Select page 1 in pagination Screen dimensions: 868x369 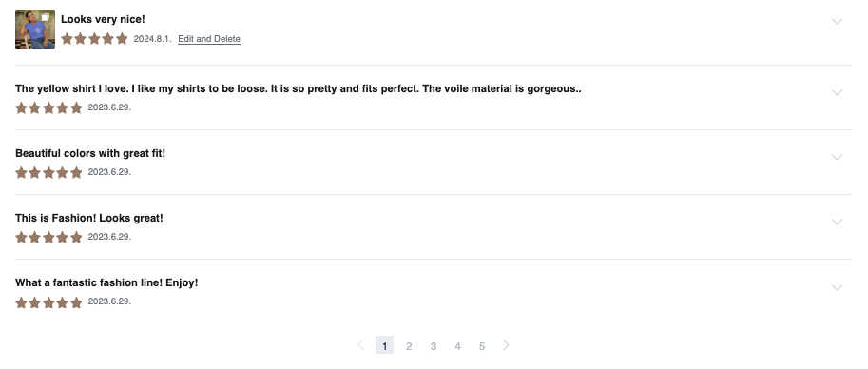coord(385,345)
